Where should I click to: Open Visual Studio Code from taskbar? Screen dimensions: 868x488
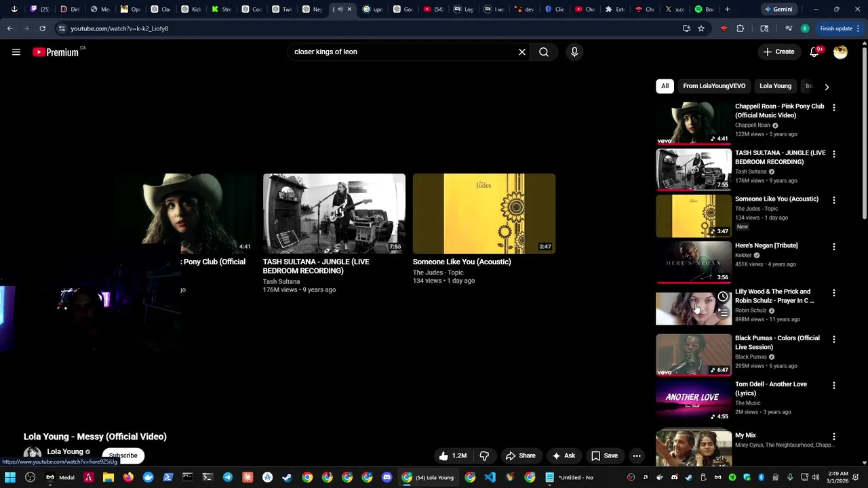pos(490,477)
